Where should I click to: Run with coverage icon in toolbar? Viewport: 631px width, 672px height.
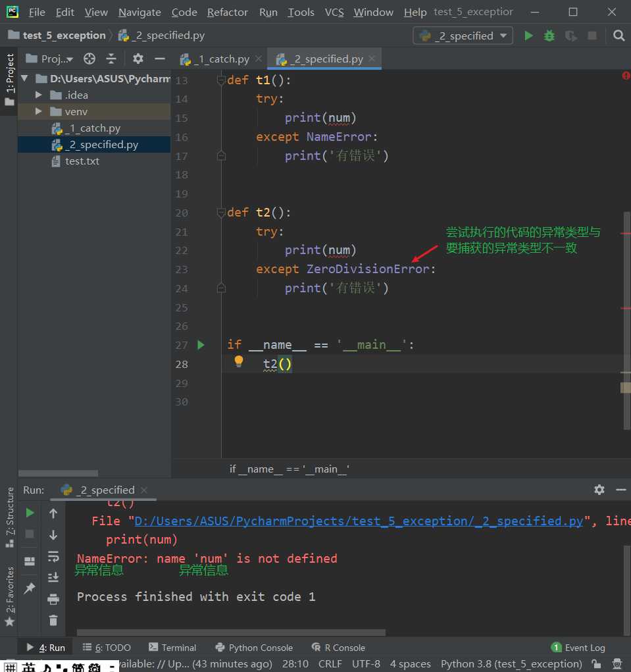click(x=570, y=36)
